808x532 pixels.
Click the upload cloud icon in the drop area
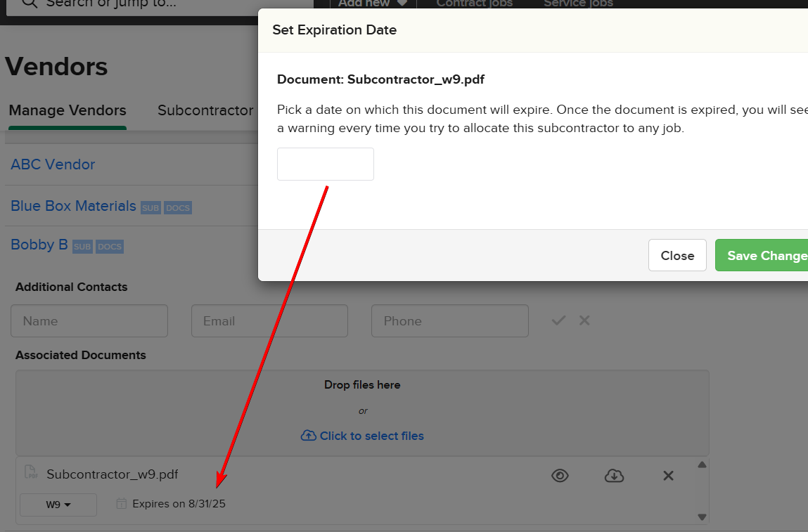(x=308, y=436)
